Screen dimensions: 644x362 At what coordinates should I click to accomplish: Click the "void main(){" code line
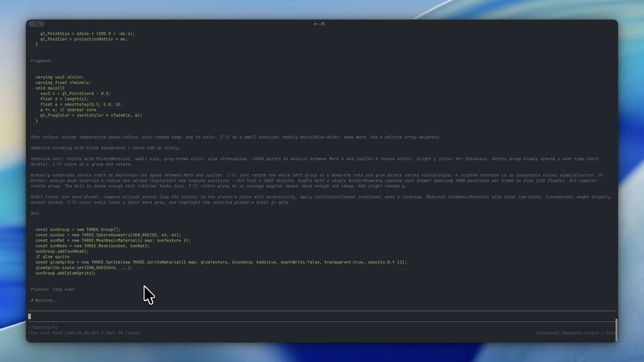(x=50, y=88)
